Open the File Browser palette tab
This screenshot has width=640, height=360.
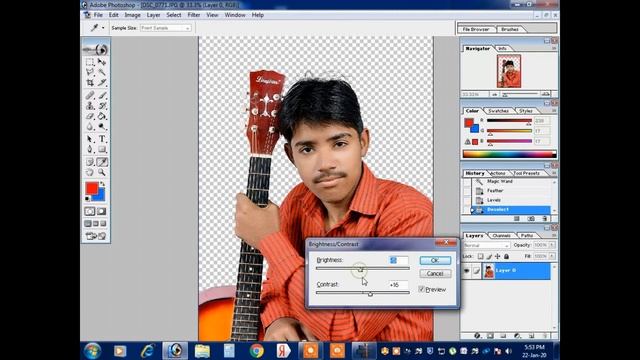click(x=476, y=29)
